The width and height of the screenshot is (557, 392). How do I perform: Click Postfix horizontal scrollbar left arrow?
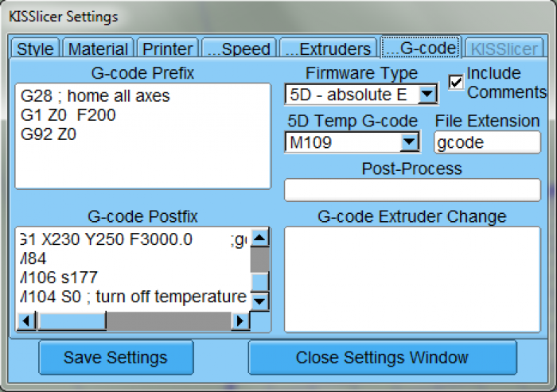26,321
